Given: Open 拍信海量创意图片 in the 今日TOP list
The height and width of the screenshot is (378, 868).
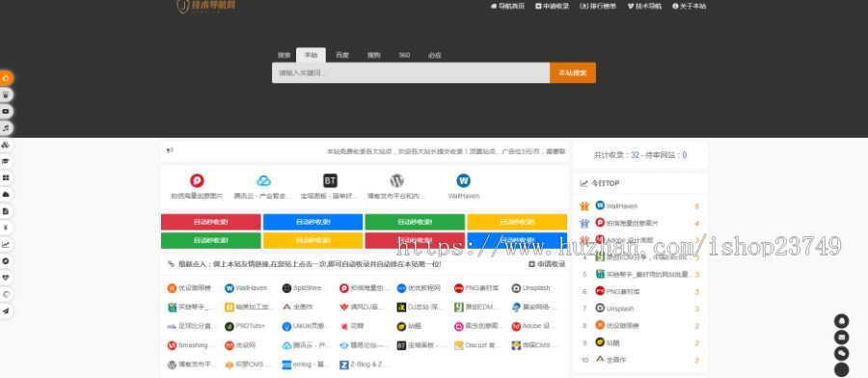Looking at the screenshot, I should (x=627, y=223).
